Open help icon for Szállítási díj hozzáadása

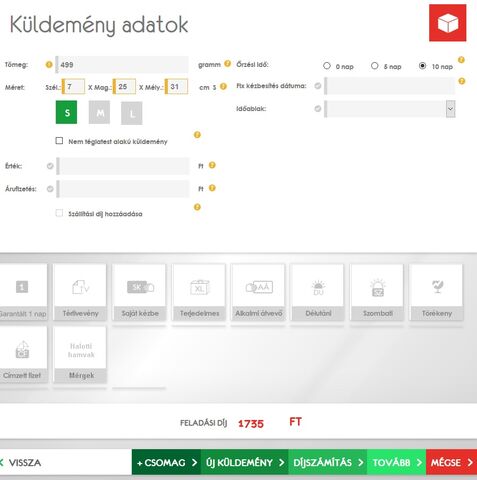pyautogui.click(x=197, y=207)
